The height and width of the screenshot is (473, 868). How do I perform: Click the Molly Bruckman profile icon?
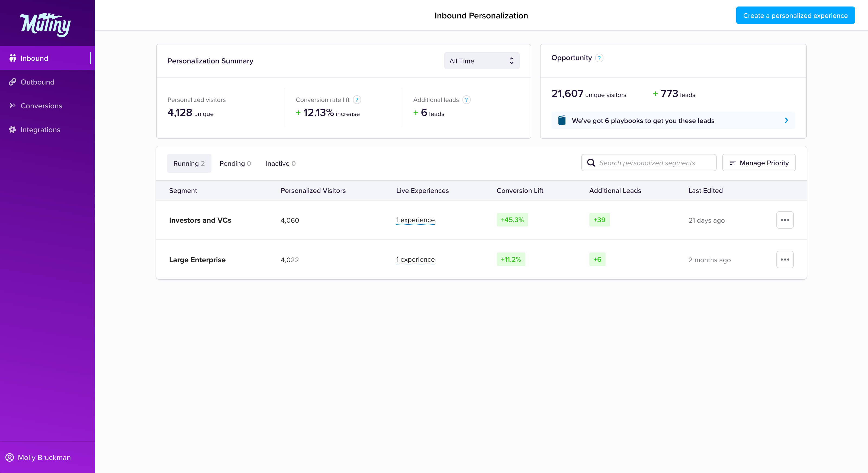(x=10, y=458)
